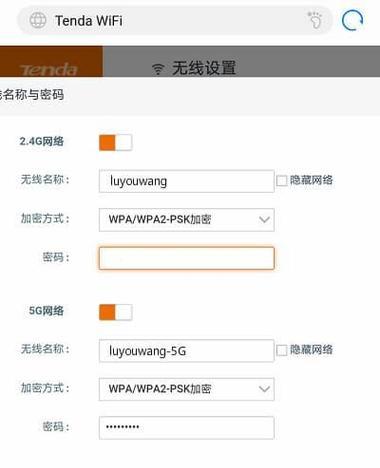Click the Tenda WiFi address bar

175,20
